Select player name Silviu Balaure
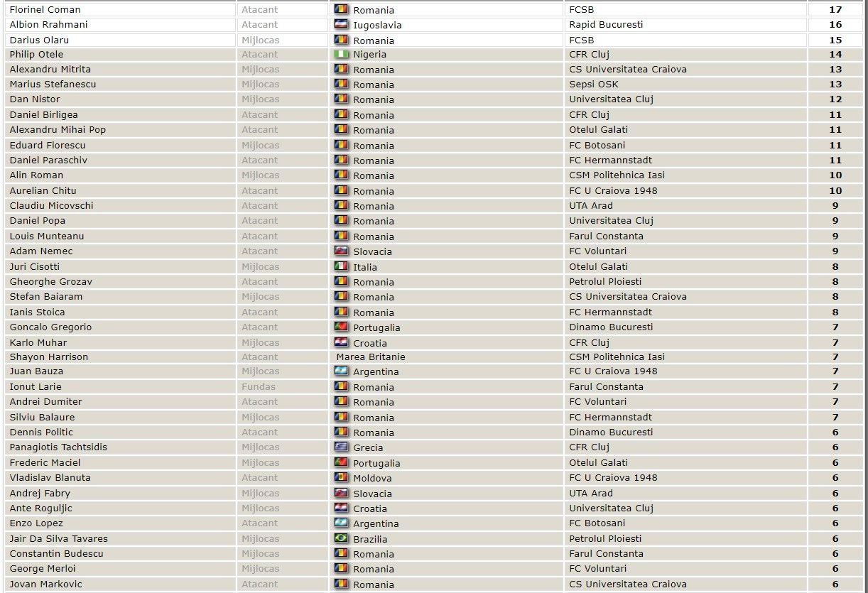Screen dimensions: 868x593 [x=42, y=417]
